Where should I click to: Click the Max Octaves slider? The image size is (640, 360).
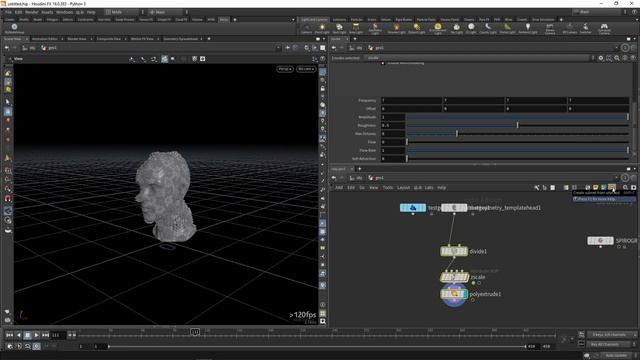pos(518,133)
